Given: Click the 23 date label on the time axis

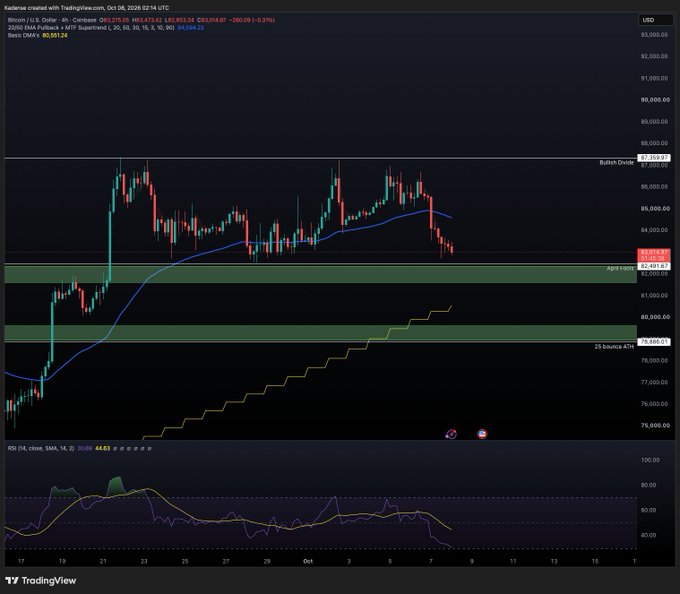Looking at the screenshot, I should point(144,561).
